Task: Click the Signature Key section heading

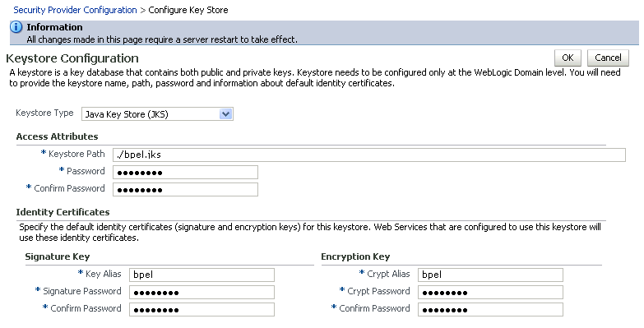Action: coord(57,256)
